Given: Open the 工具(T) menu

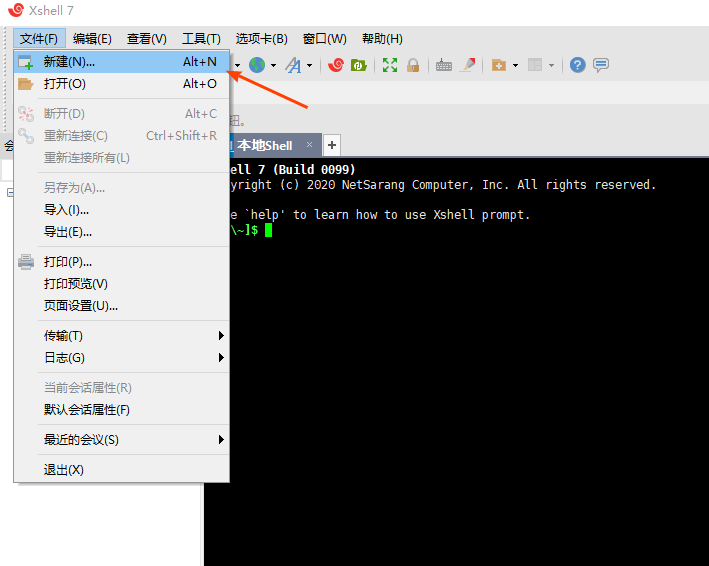Looking at the screenshot, I should 201,38.
